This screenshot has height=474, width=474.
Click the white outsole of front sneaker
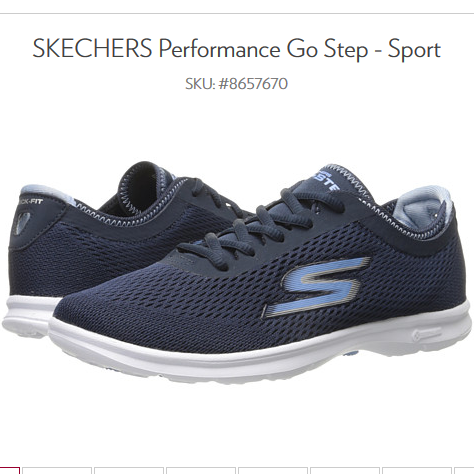pos(260,353)
